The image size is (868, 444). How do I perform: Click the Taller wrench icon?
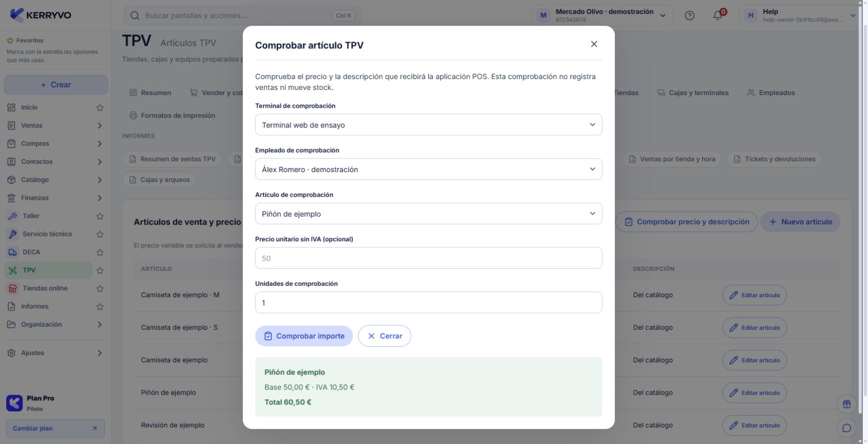[x=12, y=216]
